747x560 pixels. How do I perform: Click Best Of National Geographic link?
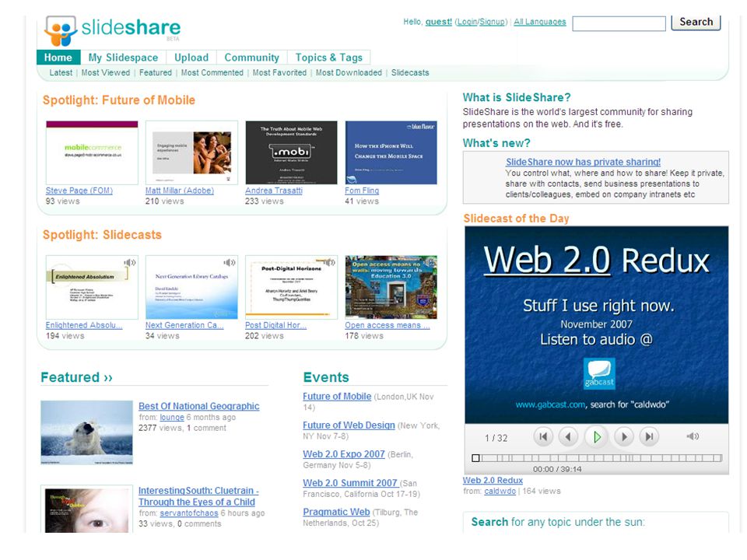(198, 406)
